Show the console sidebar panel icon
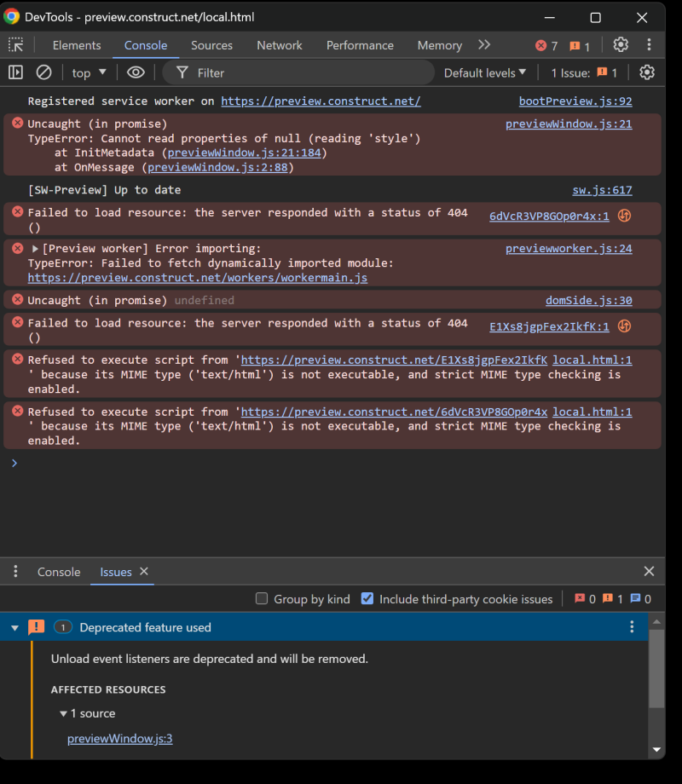The width and height of the screenshot is (682, 784). click(x=15, y=72)
